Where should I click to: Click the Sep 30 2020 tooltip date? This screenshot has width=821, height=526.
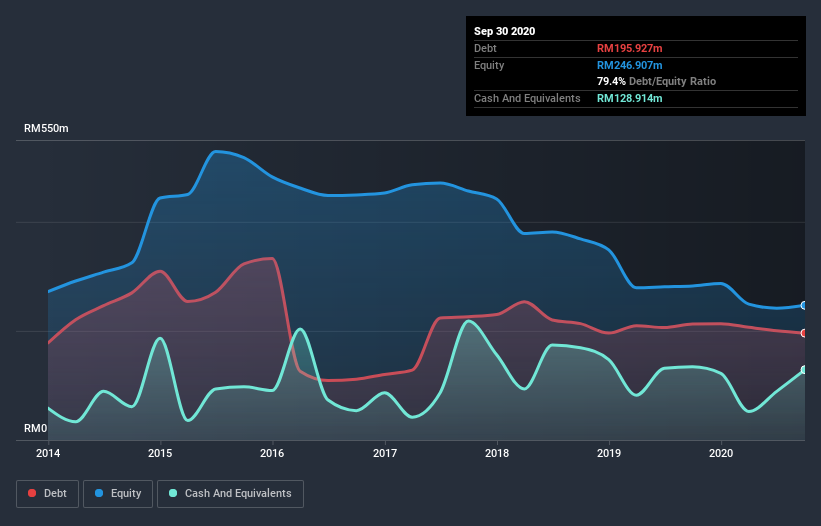(x=505, y=31)
